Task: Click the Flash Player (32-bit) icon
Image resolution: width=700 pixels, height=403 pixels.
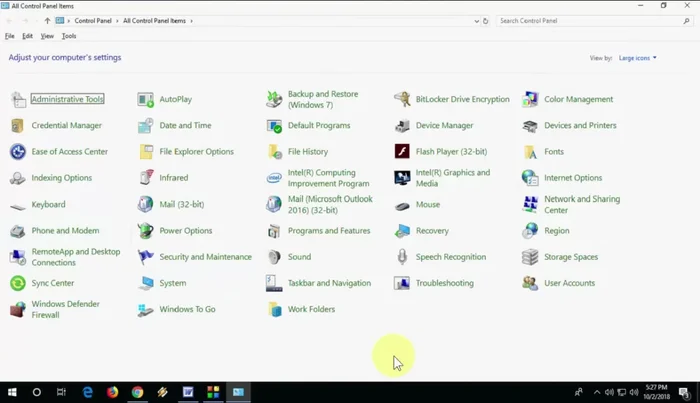Action: click(402, 152)
